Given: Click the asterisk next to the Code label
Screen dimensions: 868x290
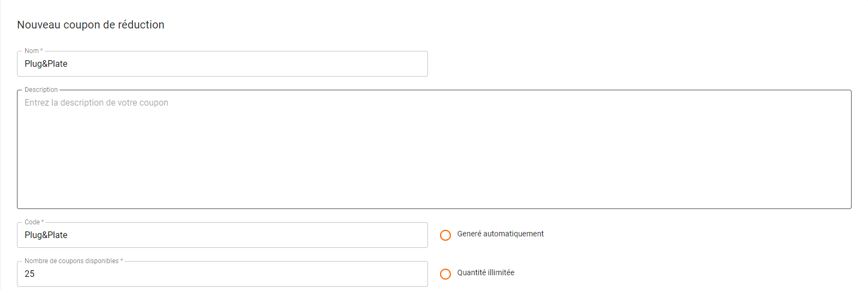Looking at the screenshot, I should 43,222.
